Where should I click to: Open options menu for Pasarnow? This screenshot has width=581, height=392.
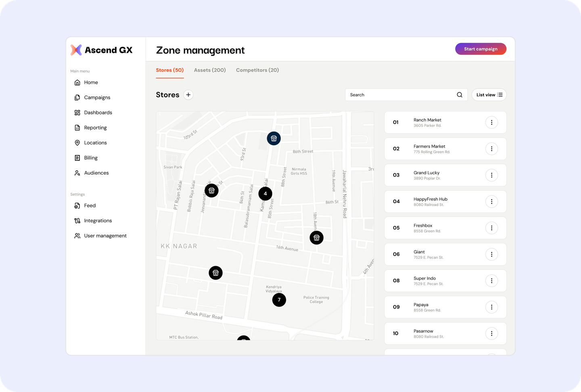491,334
